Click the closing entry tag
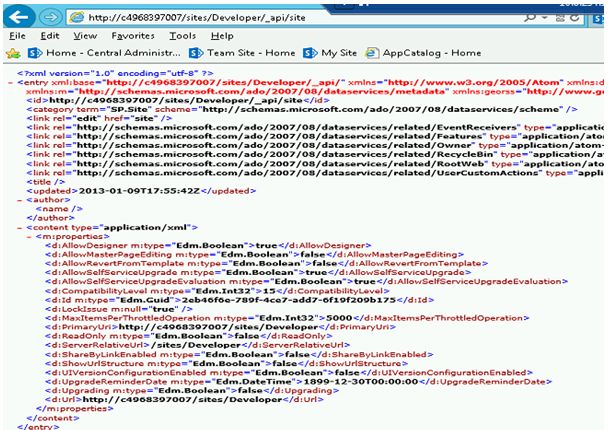Image resolution: width=612 pixels, height=430 pixels. (38, 426)
